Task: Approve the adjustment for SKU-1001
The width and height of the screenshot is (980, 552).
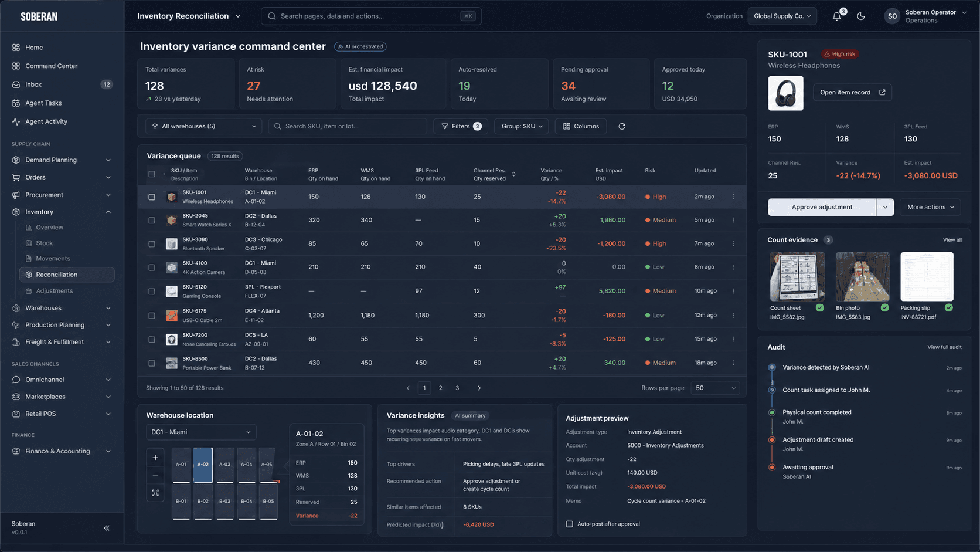Action: (822, 207)
